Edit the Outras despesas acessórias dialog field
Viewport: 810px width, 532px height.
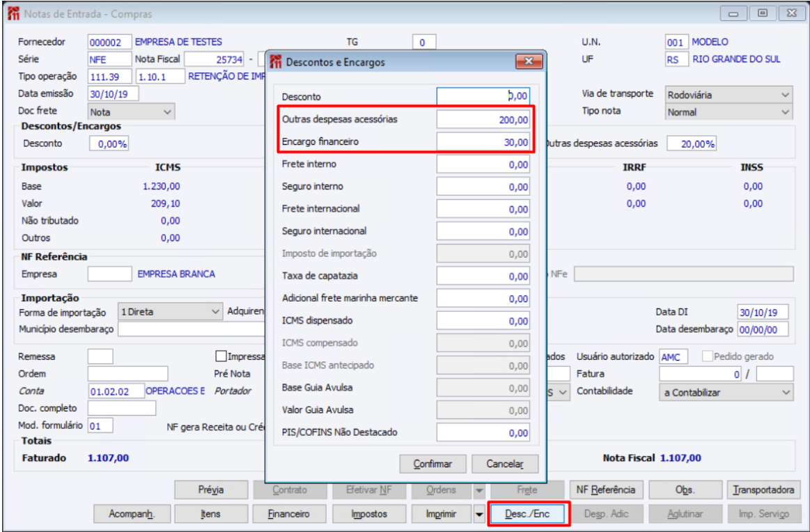[483, 119]
